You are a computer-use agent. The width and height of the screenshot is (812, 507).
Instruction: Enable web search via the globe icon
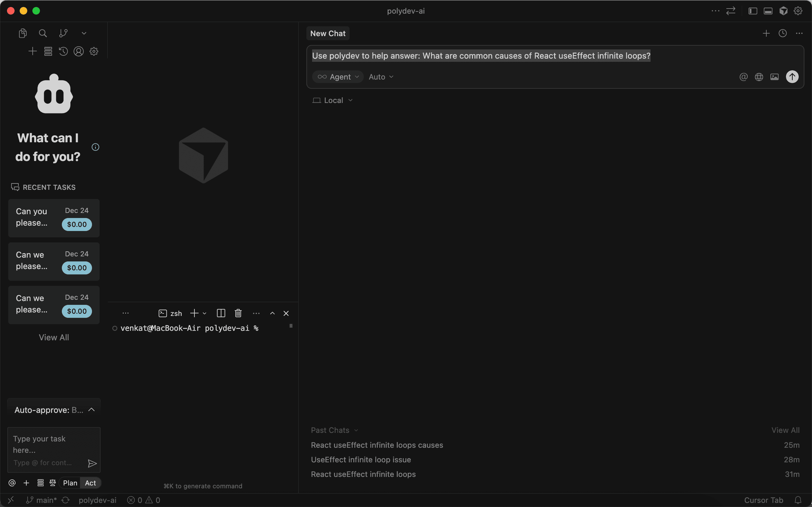point(759,76)
